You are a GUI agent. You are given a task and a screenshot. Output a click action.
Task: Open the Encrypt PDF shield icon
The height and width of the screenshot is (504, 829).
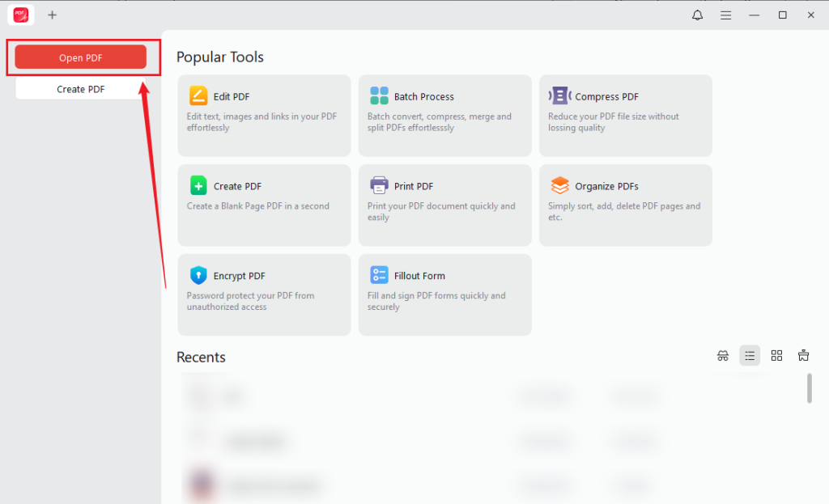pos(198,275)
